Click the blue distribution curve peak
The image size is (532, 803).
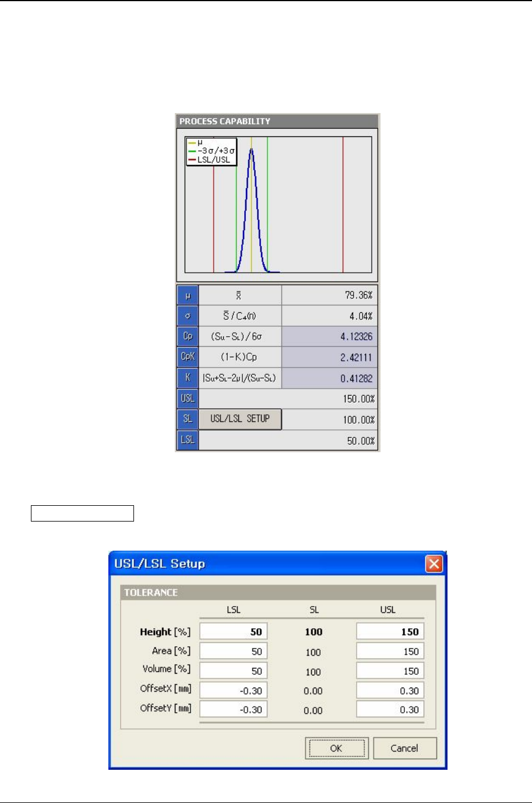251,150
